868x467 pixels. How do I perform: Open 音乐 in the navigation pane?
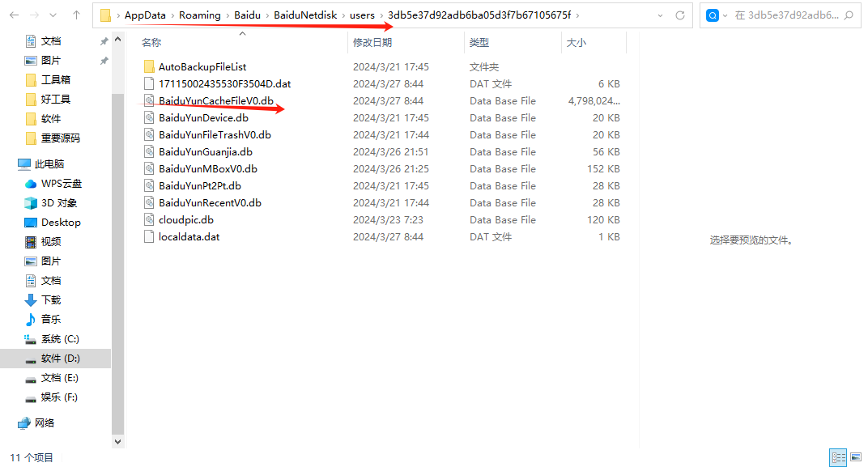pyautogui.click(x=51, y=319)
